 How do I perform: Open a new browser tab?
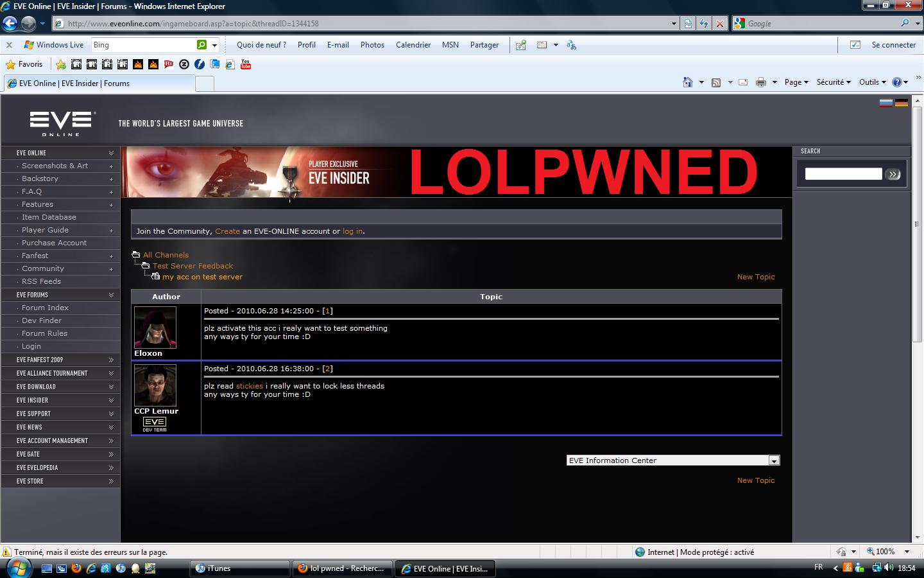[x=205, y=83]
